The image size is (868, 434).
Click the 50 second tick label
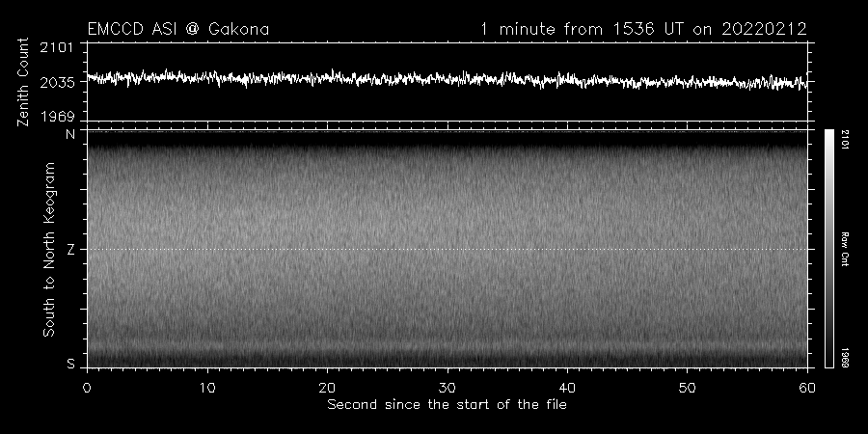[x=687, y=388]
